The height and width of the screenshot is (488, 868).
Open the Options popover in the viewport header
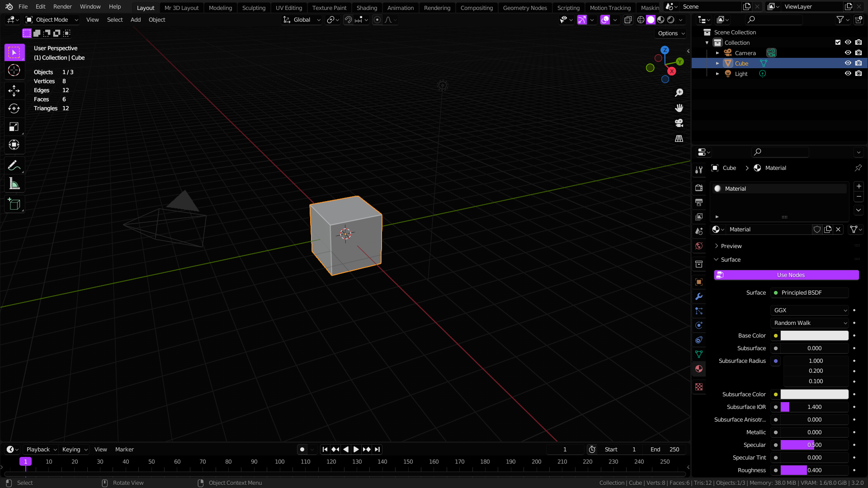[670, 33]
